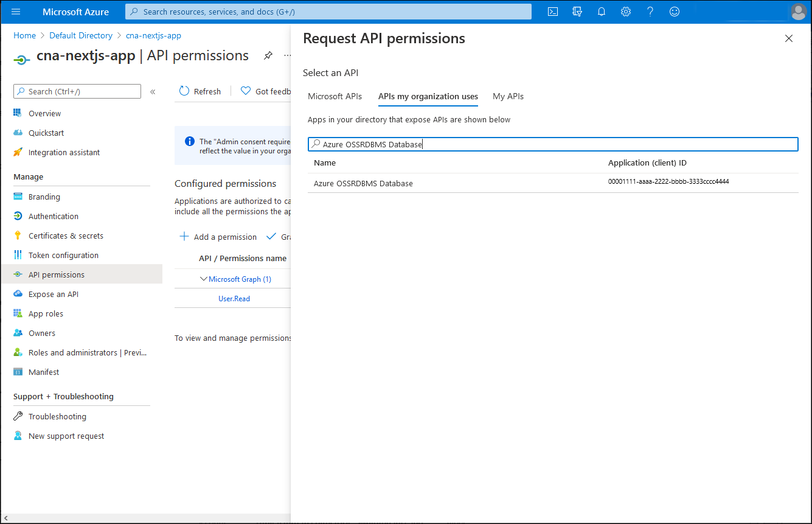Click the Integration assistant rocket icon
Image resolution: width=812 pixels, height=524 pixels.
18,152
